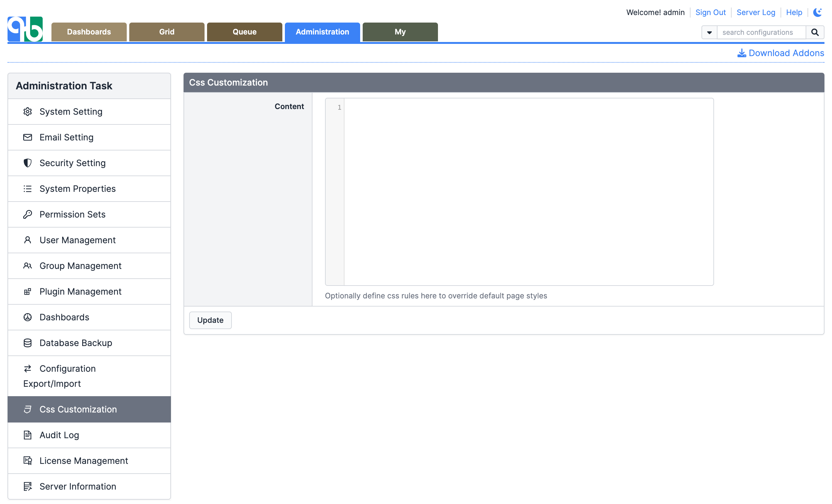Open Plugin Management via plugin icon
Viewport: 832px width, 504px height.
click(x=27, y=291)
